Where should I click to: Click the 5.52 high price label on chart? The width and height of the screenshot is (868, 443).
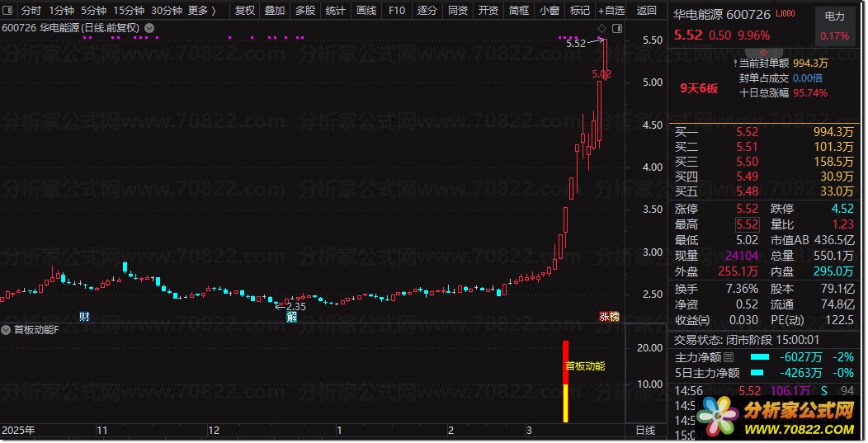[x=576, y=43]
